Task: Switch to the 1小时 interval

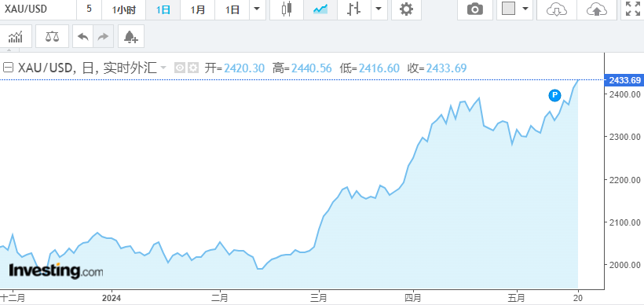Action: tap(124, 9)
